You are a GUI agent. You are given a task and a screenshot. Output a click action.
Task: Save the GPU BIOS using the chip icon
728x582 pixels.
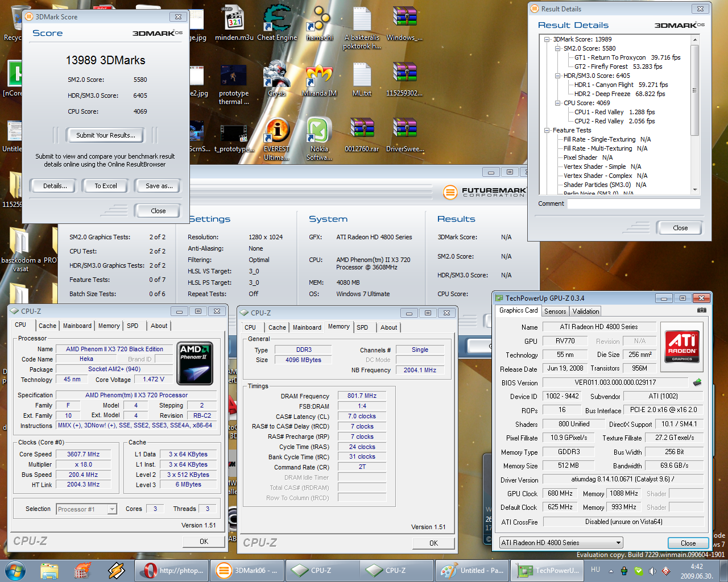(x=697, y=383)
